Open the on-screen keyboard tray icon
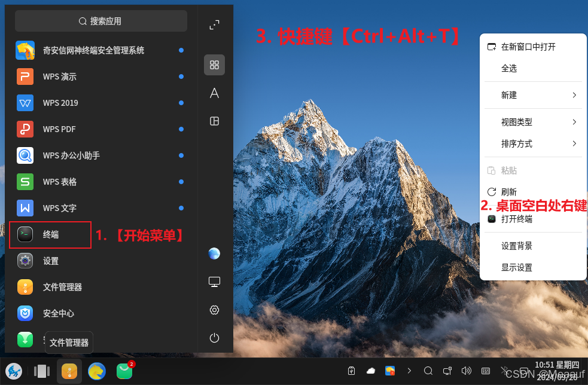 click(486, 371)
